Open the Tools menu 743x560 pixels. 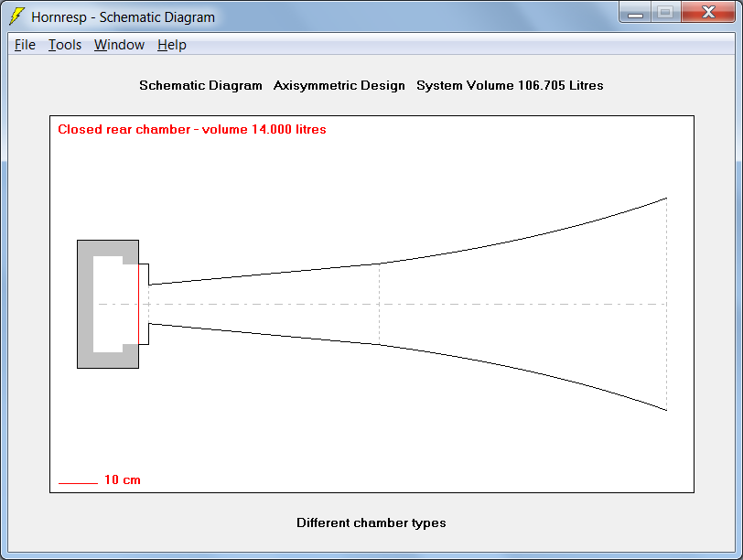pyautogui.click(x=65, y=45)
